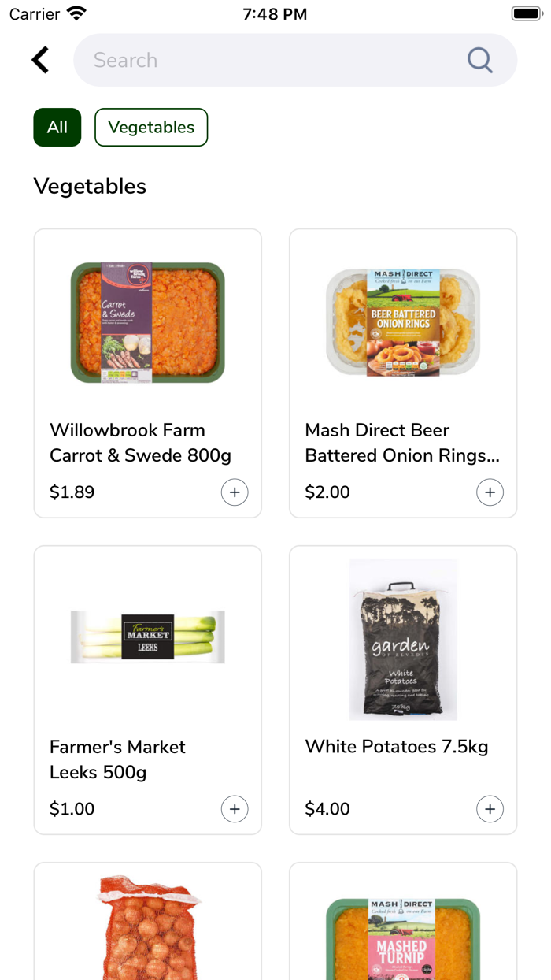The image size is (551, 980).
Task: Add White Potatoes 7.5kg with plus icon
Action: tap(490, 809)
